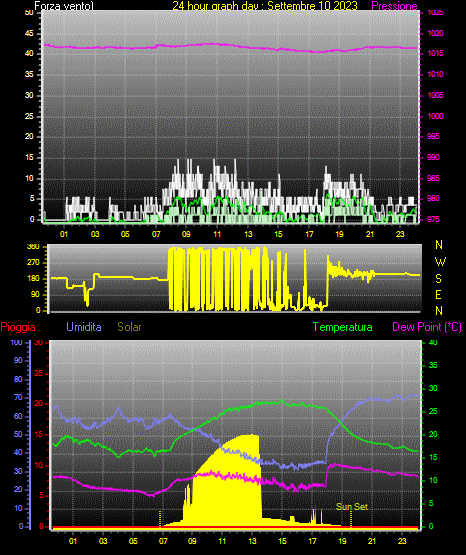Click '995' on the pressure axis
Viewport: 466px width, 555px height.
[x=433, y=136]
